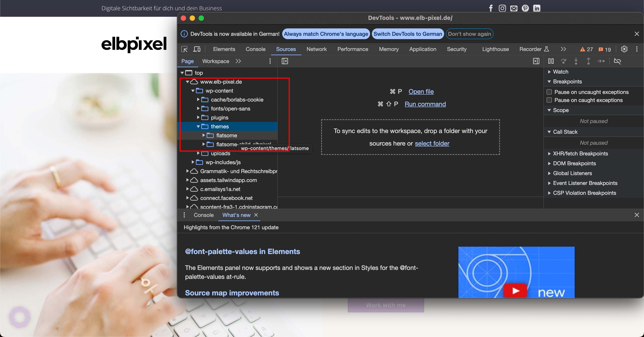This screenshot has height=337, width=644.
Task: Expand Event Listener Breakpoints section
Action: coord(549,183)
